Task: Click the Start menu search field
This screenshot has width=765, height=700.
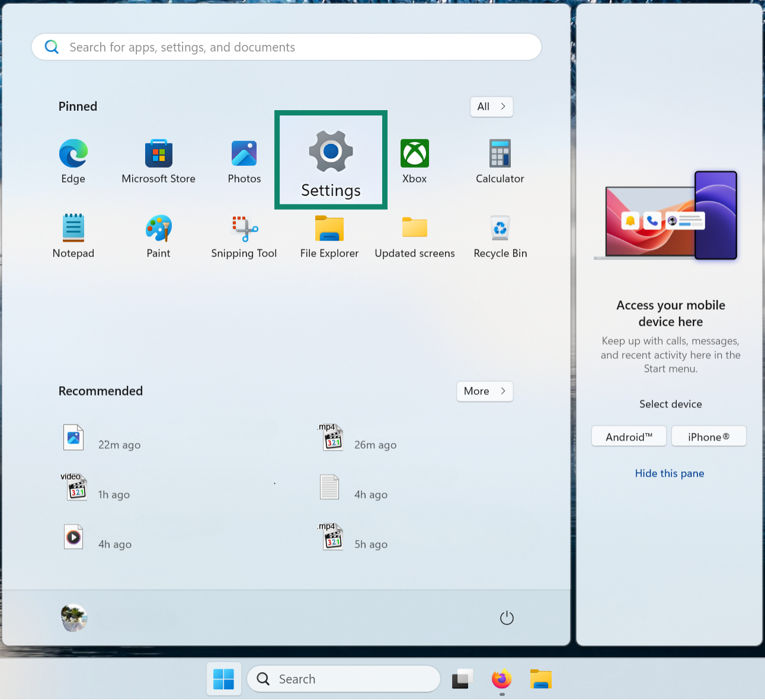Action: pos(286,47)
